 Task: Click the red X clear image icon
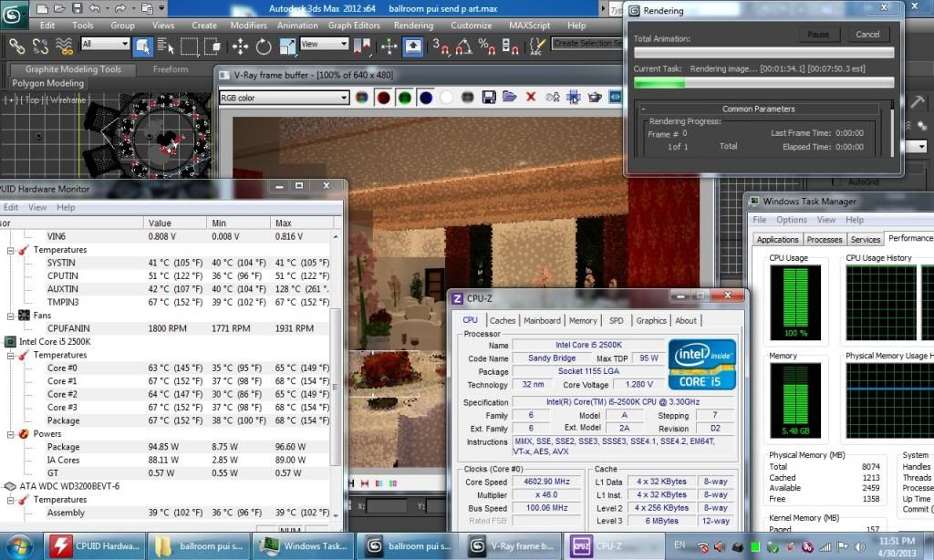530,97
